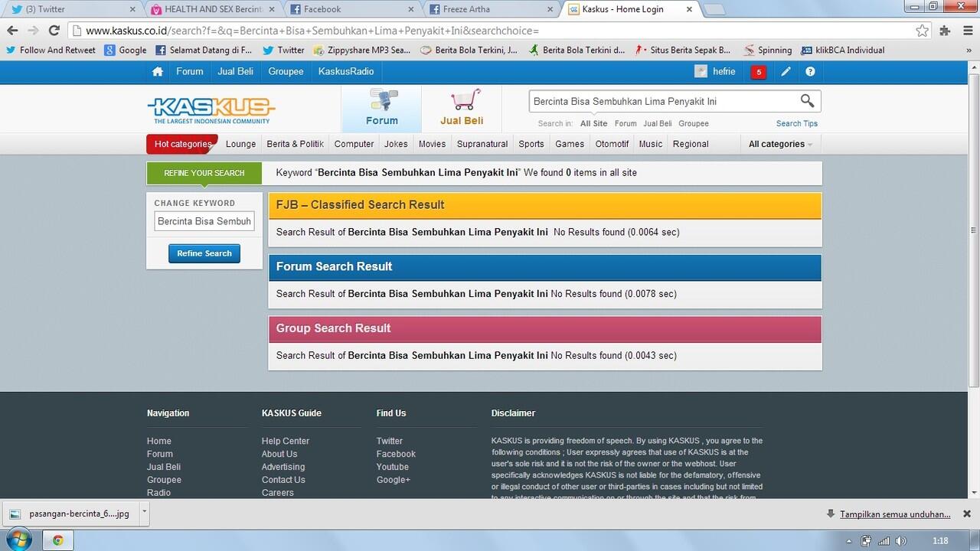Viewport: 980px width, 551px height.
Task: Click the Chrome icon in the taskbar
Action: point(57,540)
